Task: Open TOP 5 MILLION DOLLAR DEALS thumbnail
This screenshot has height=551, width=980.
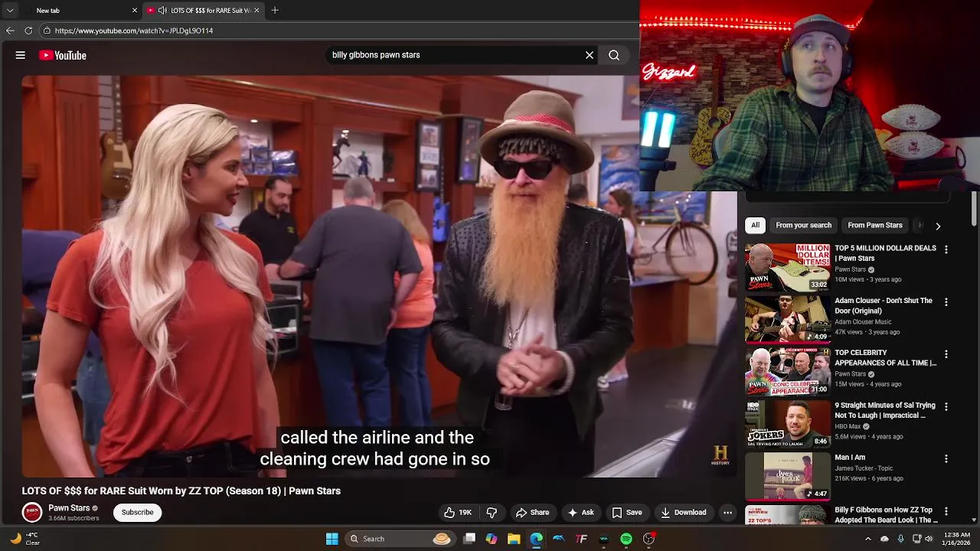Action: pyautogui.click(x=788, y=267)
